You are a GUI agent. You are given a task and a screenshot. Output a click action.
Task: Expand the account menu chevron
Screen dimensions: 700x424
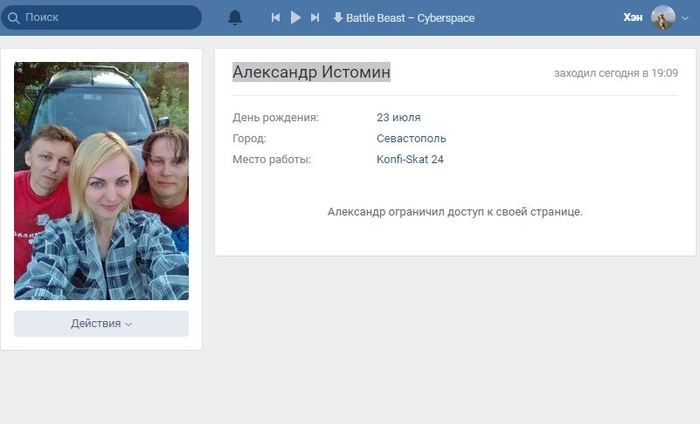point(685,18)
